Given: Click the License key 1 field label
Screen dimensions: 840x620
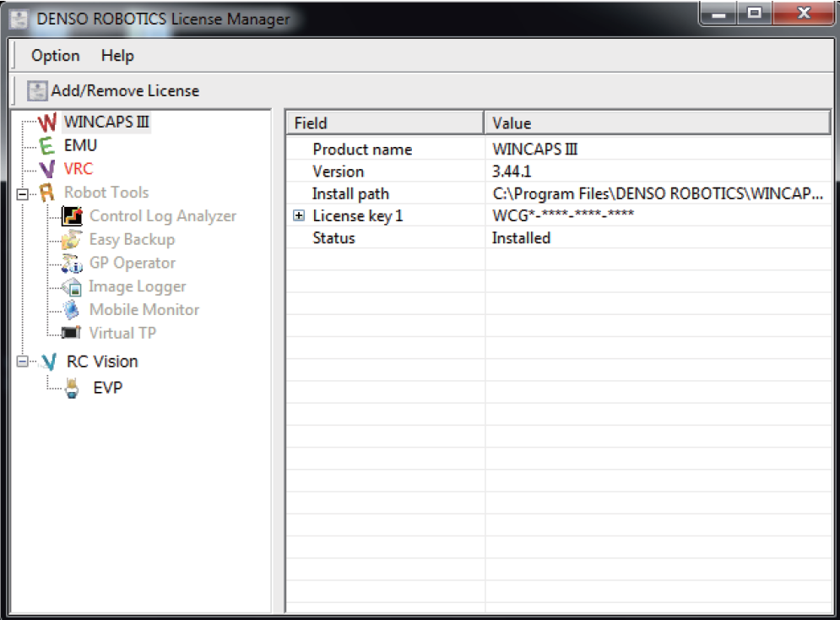Looking at the screenshot, I should click(357, 216).
